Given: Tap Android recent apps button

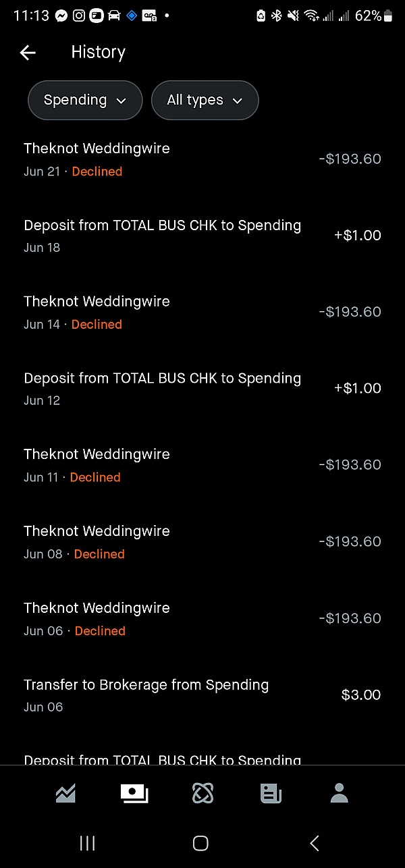Looking at the screenshot, I should tap(87, 842).
